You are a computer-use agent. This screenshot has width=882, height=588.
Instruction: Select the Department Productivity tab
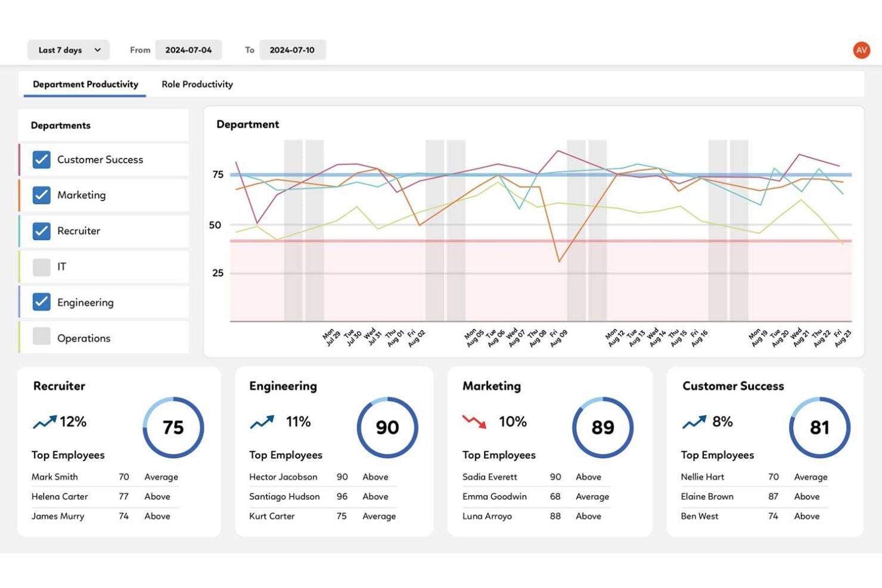[x=84, y=84]
